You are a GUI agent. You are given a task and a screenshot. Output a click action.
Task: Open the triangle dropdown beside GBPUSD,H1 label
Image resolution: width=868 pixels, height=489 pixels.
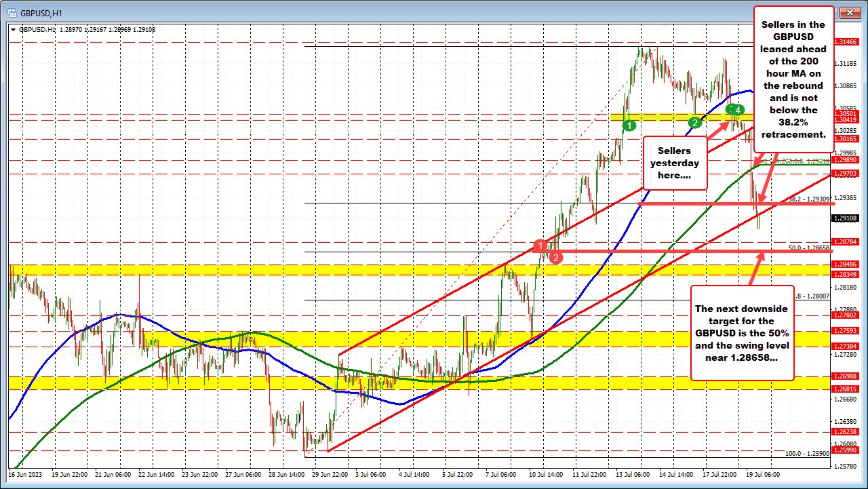[14, 29]
